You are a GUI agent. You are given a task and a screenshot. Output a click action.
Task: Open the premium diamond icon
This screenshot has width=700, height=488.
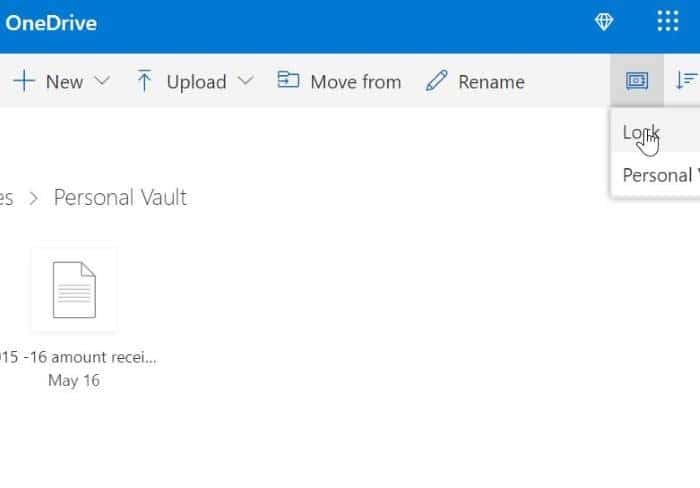[x=604, y=21]
